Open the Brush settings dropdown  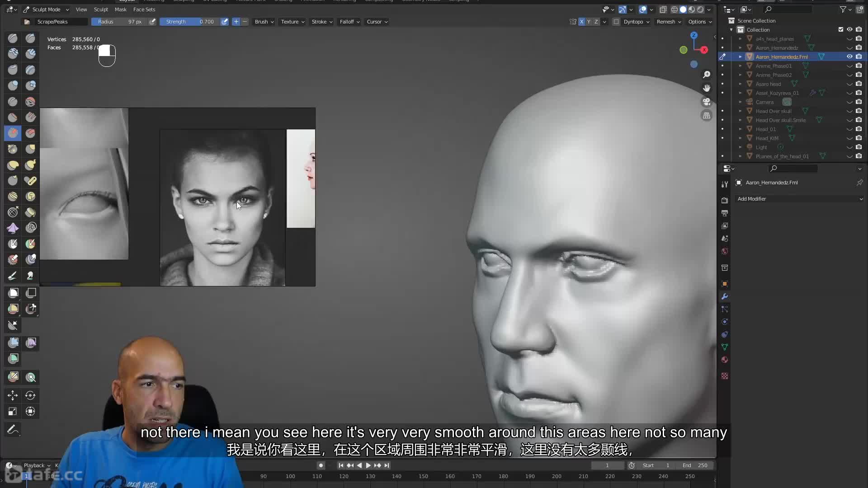click(264, 22)
